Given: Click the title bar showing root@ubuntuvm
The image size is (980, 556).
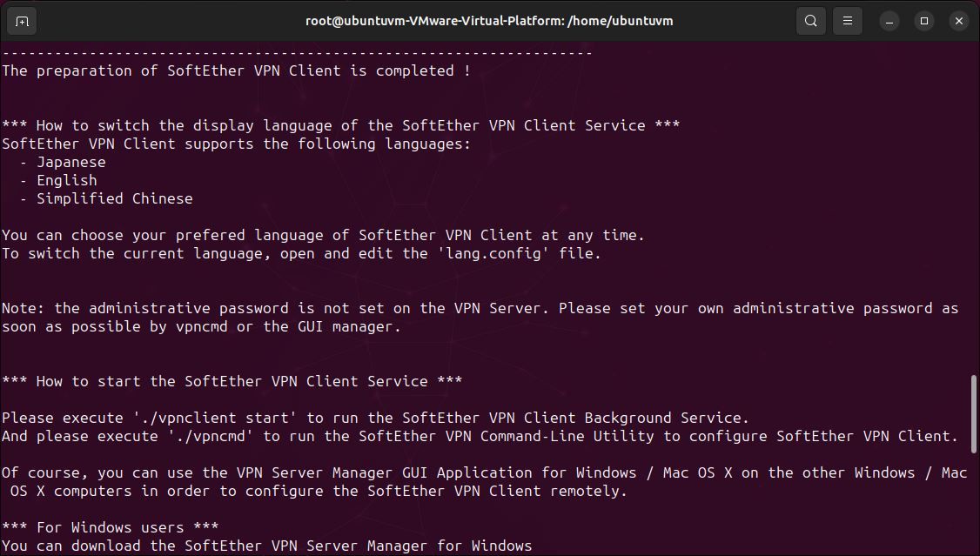Looking at the screenshot, I should 490,20.
